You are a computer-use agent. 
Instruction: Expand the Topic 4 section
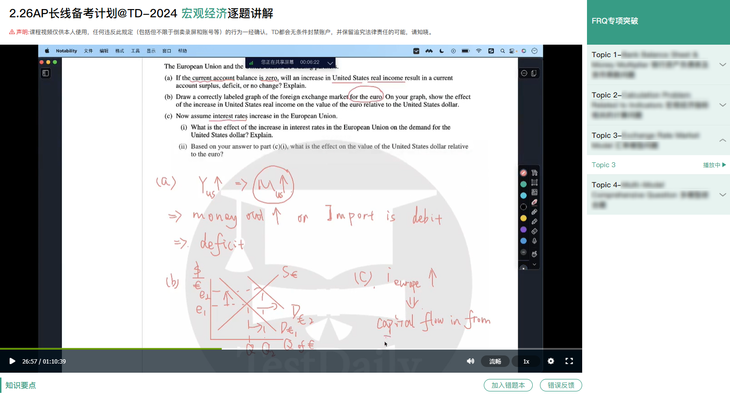coord(658,195)
